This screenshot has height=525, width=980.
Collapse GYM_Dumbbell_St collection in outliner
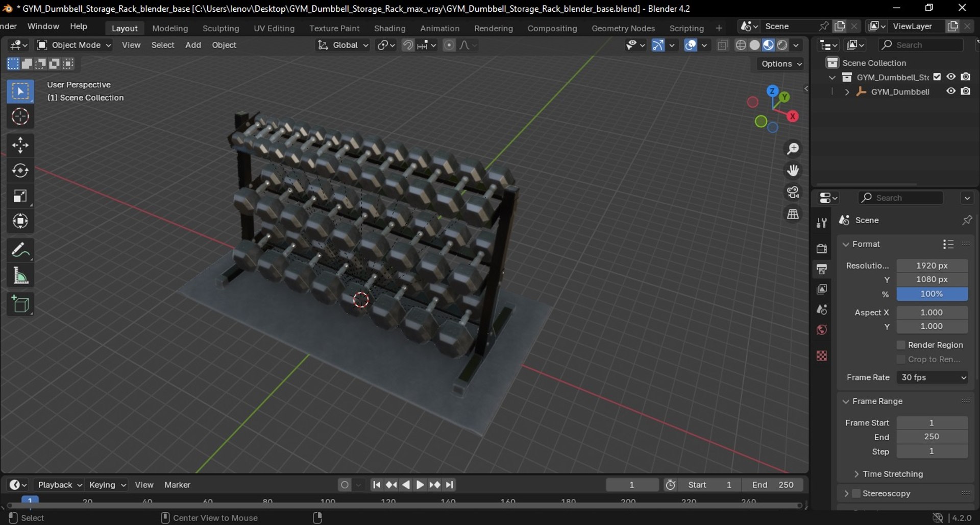[x=832, y=78]
